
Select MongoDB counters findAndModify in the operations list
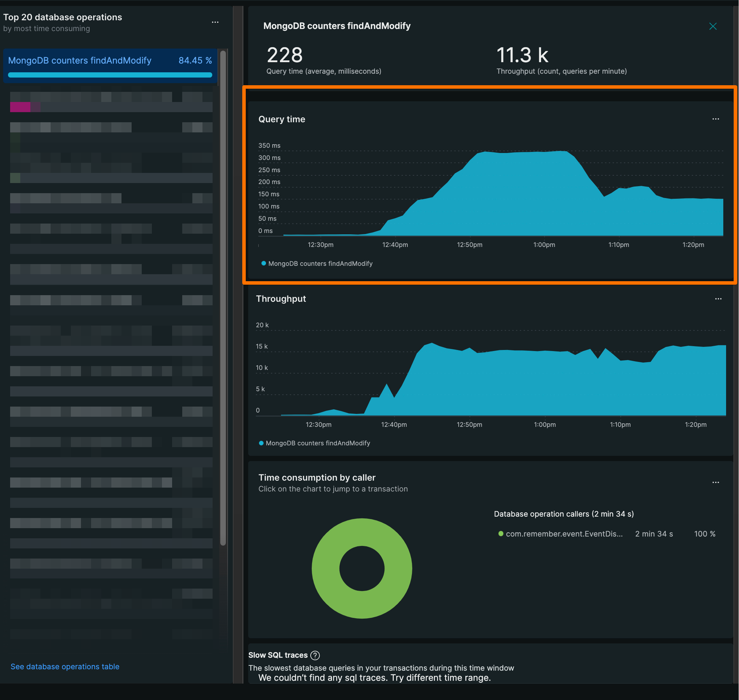(110, 66)
